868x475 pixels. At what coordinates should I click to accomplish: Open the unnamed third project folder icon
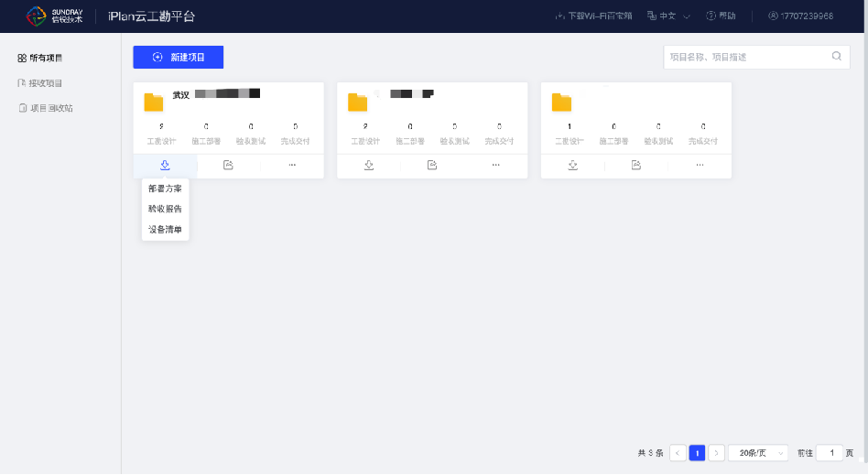coord(561,103)
